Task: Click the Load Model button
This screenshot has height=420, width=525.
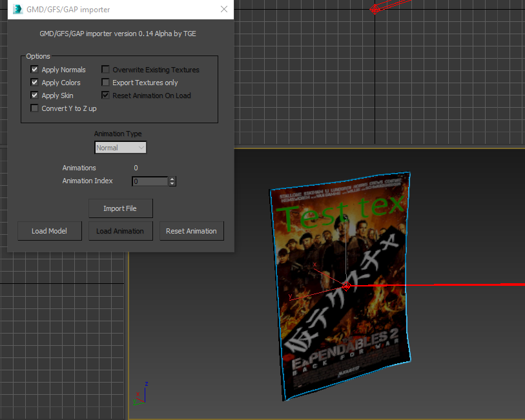Action: click(x=50, y=231)
